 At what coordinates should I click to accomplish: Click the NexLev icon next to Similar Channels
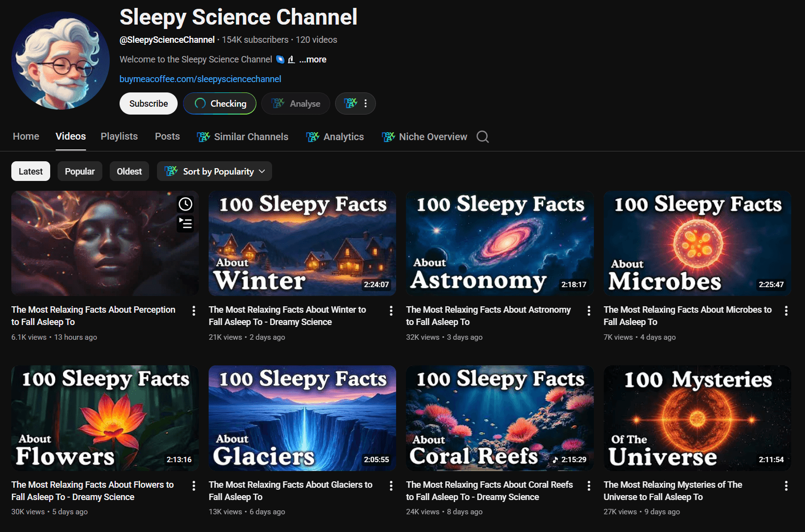(203, 137)
